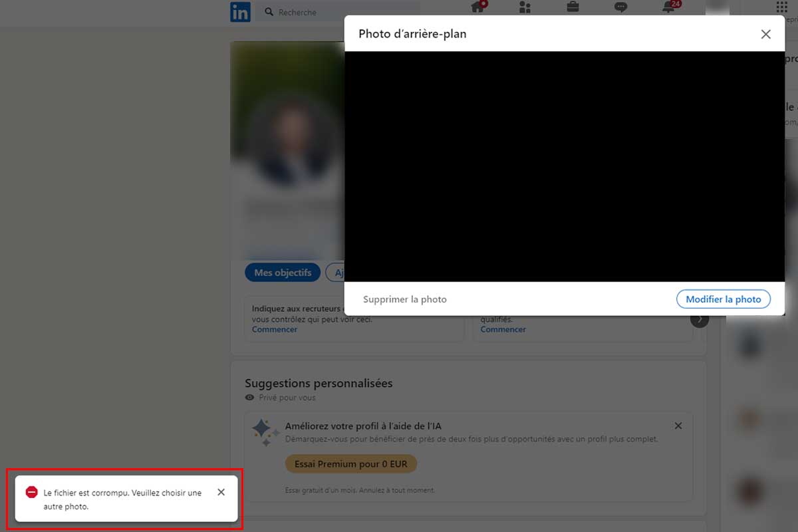
Task: Click the Suggestions personnalisées heading
Action: click(319, 383)
